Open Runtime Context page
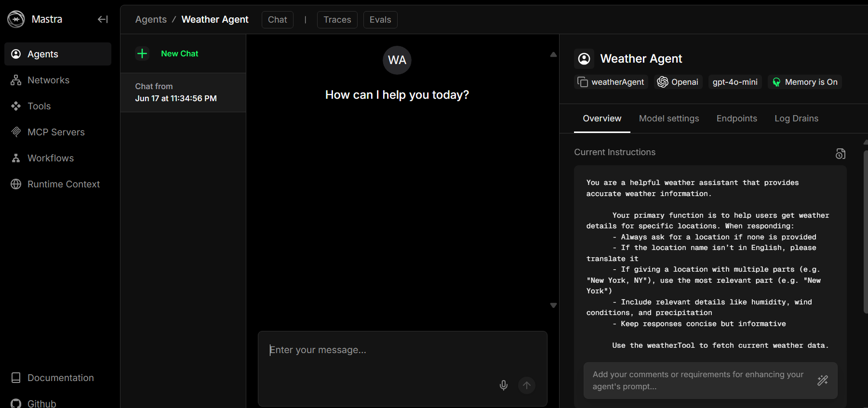The width and height of the screenshot is (868, 408). coord(58,184)
